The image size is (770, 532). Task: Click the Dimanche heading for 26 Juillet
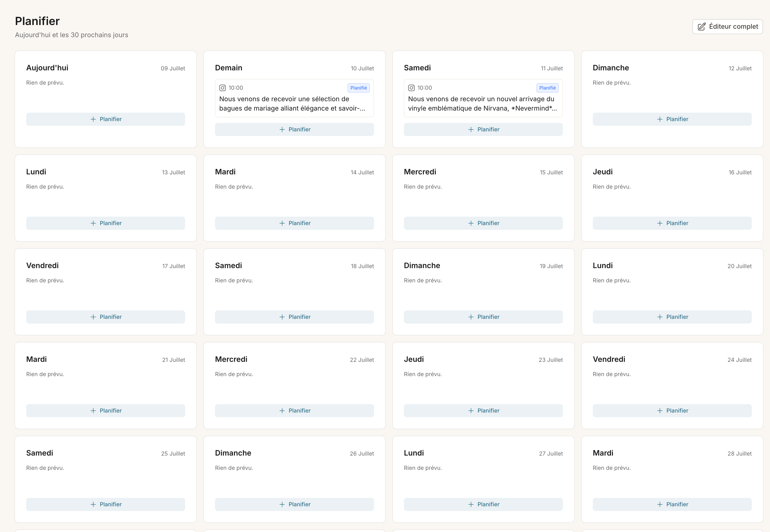[x=233, y=453]
